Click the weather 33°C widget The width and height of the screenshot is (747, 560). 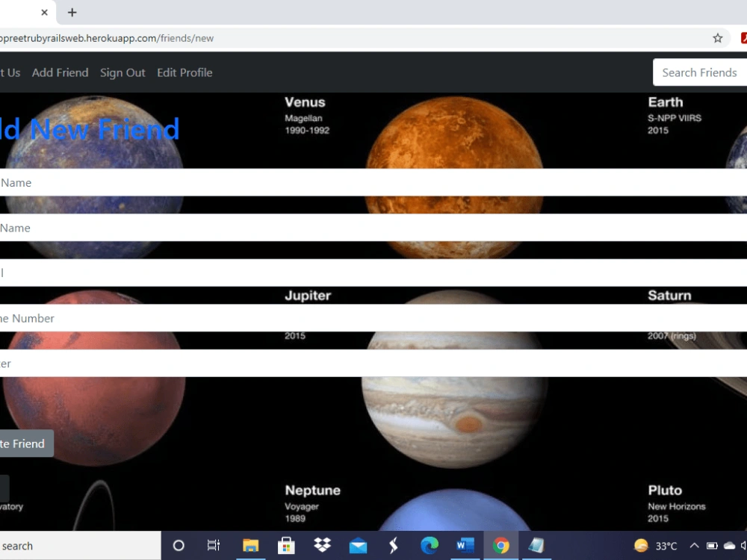point(656,546)
